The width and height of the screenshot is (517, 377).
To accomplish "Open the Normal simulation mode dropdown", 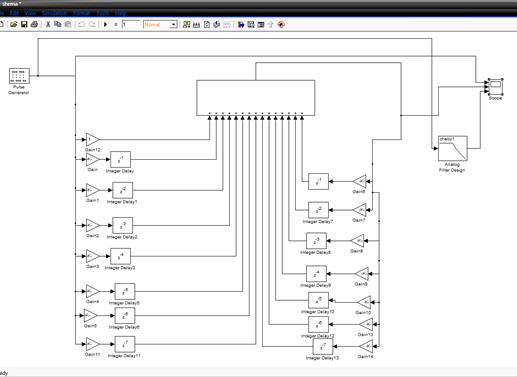I will [160, 25].
